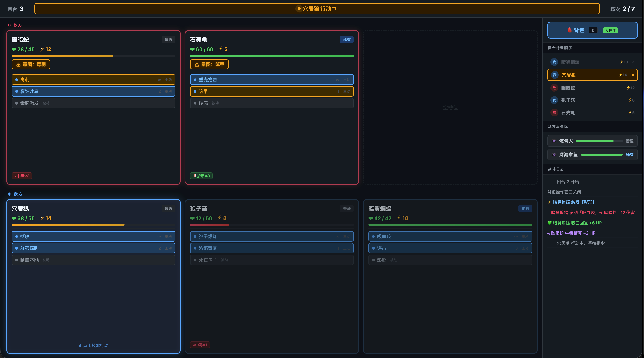Click the empty slot 空槽位
The width and height of the screenshot is (644, 358).
click(x=450, y=108)
